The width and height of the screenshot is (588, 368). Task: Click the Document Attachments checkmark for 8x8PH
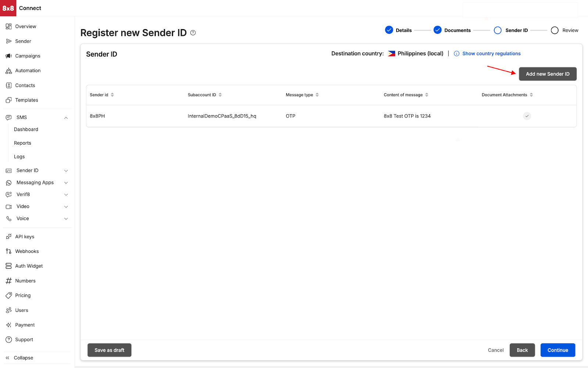(527, 116)
